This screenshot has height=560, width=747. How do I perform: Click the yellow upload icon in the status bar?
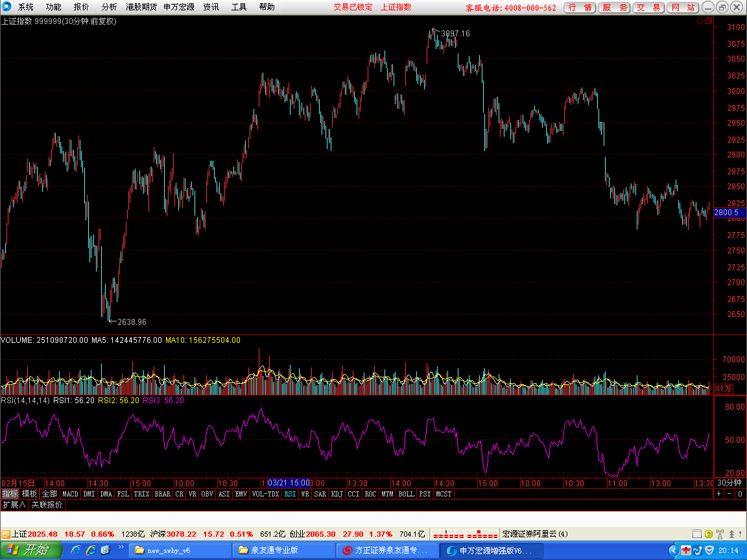pos(708,534)
